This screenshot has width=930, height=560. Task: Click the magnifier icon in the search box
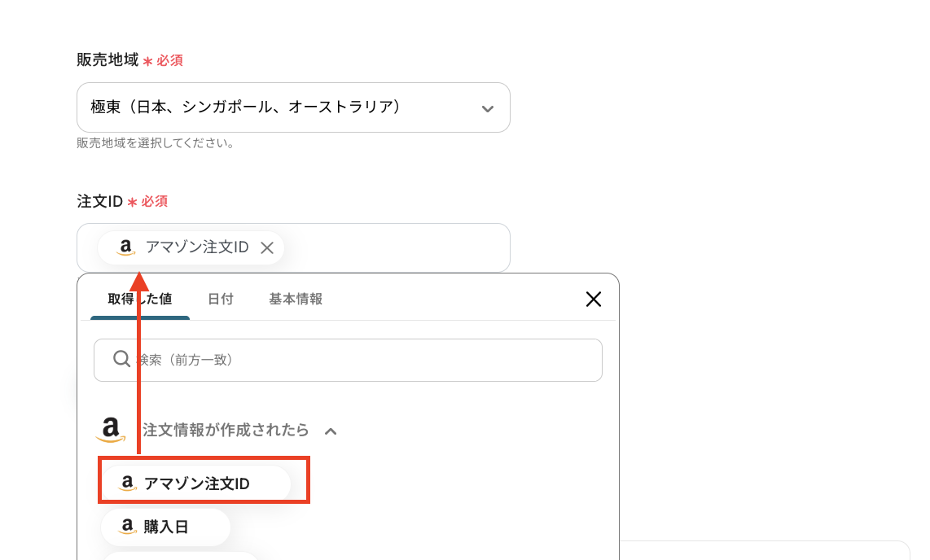click(121, 359)
